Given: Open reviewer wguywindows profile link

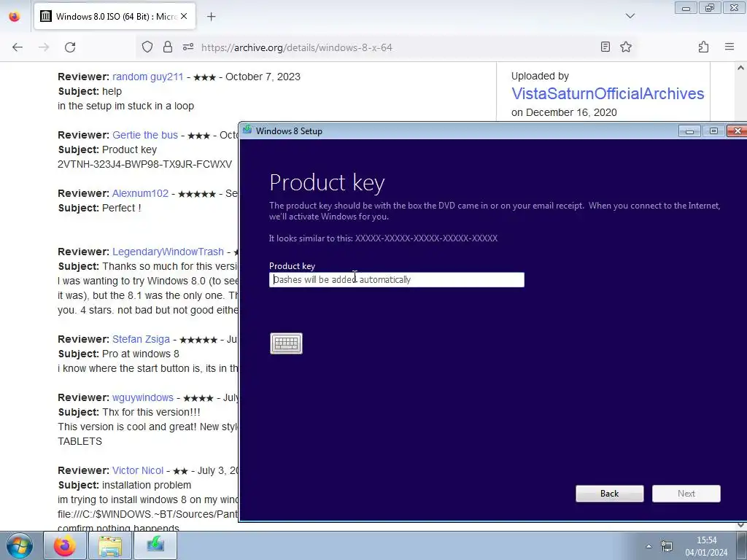Looking at the screenshot, I should coord(143,397).
